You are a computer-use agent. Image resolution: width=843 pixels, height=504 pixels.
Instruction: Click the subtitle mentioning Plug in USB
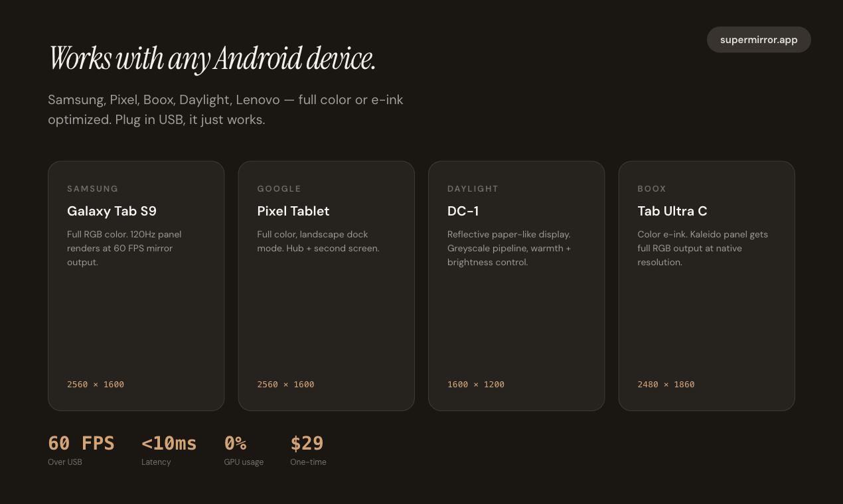[x=226, y=110]
